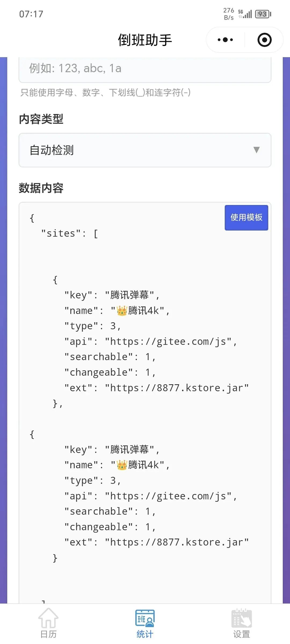
Task: Open the 日历 home icon tab
Action: [x=48, y=618]
